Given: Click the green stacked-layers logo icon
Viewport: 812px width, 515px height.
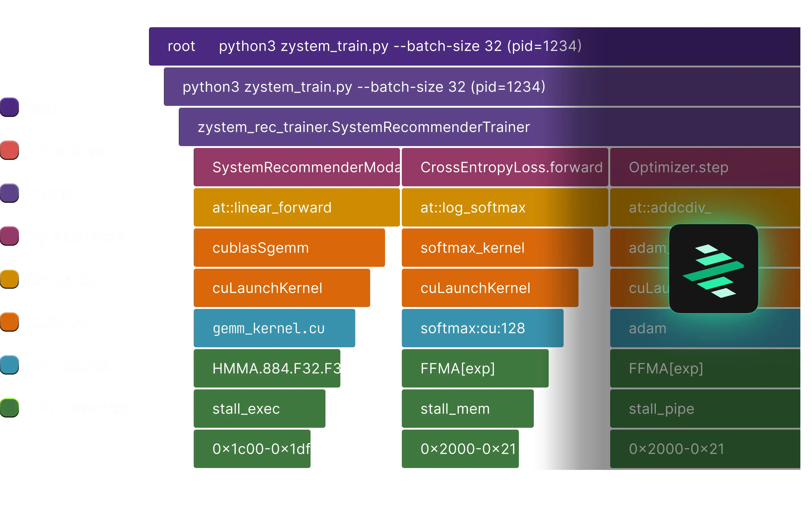Looking at the screenshot, I should 714,269.
